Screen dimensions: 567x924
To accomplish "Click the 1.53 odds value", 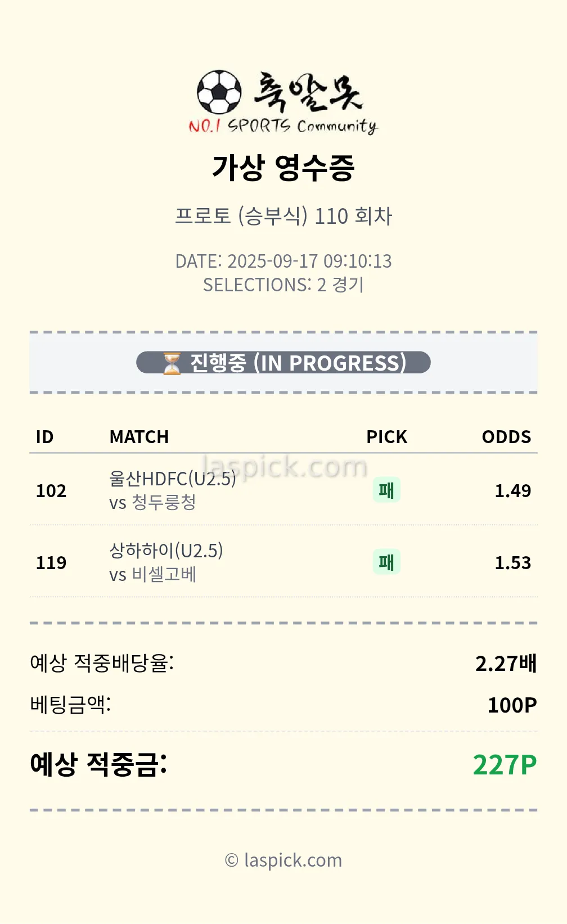I will 512,563.
